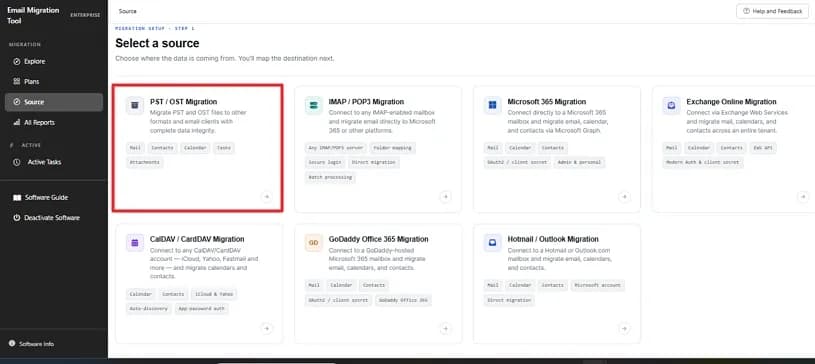Screen dimensions: 815x364
Task: Select Hotmail / Outlook Migration title
Action: point(553,239)
